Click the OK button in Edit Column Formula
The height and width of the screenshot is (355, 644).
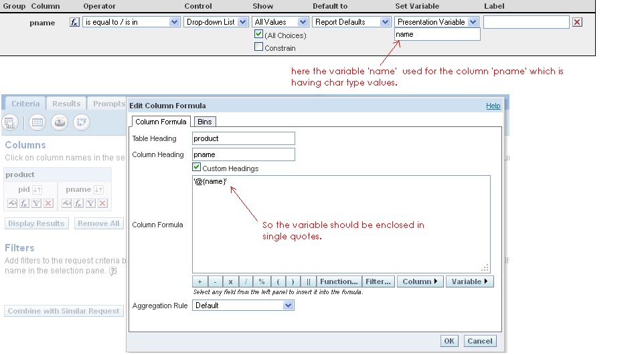(449, 341)
